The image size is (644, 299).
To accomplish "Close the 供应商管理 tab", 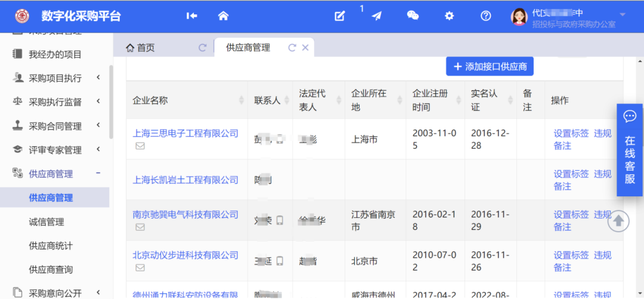I will click(x=305, y=48).
